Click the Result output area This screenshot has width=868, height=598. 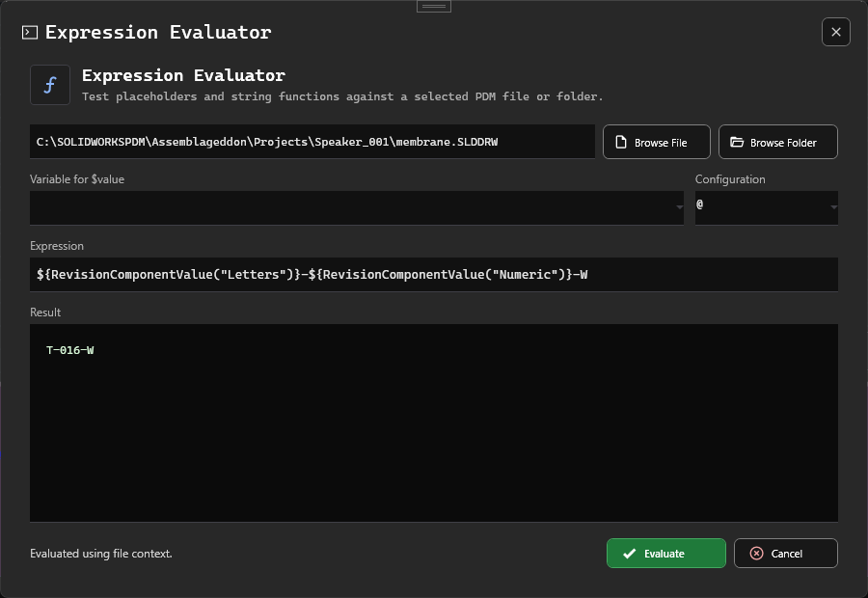pos(433,422)
